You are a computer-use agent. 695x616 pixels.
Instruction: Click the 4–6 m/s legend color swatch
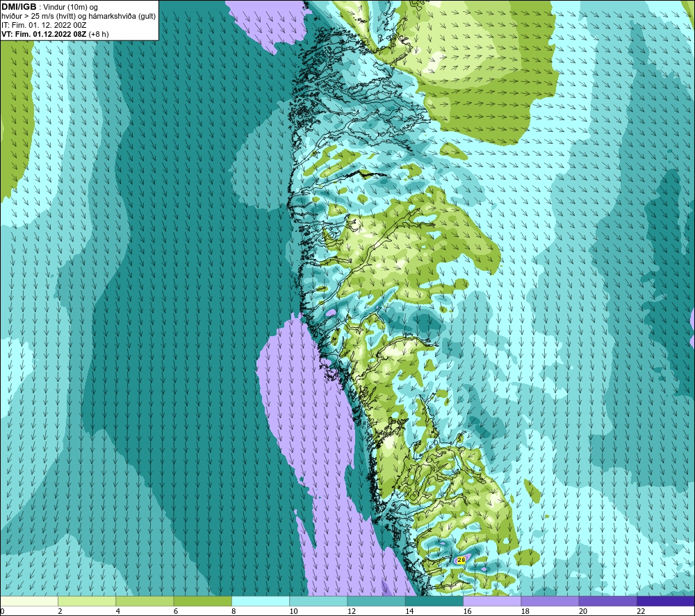click(x=145, y=601)
